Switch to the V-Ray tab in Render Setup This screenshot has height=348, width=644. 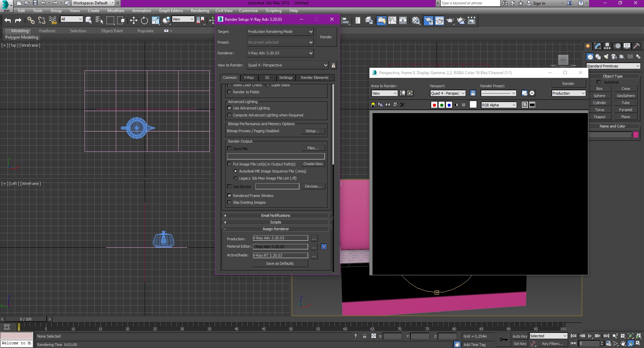(x=249, y=78)
